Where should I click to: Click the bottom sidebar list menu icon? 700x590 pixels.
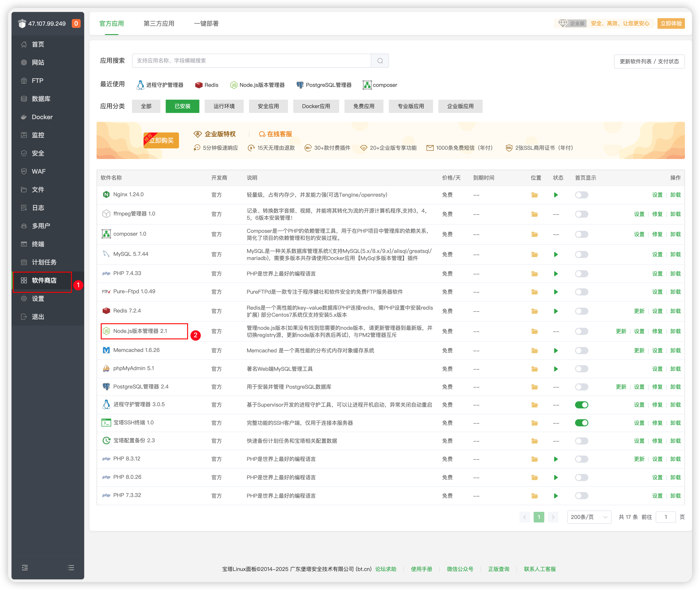click(71, 568)
